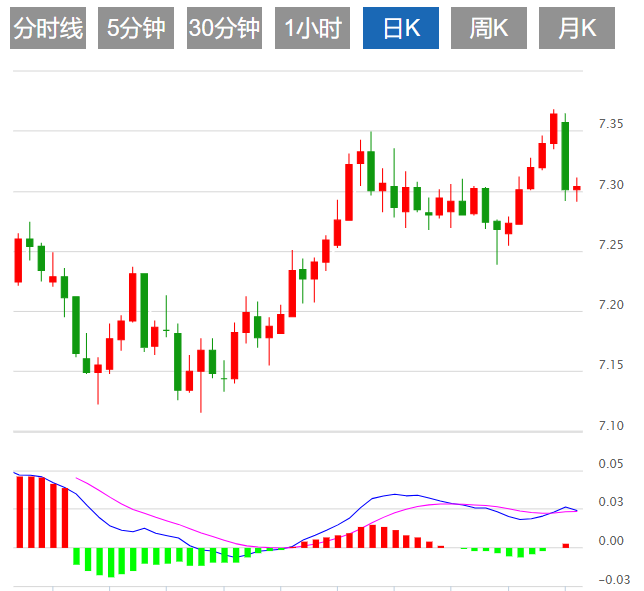Click the 7.15 price axis label

tap(611, 365)
